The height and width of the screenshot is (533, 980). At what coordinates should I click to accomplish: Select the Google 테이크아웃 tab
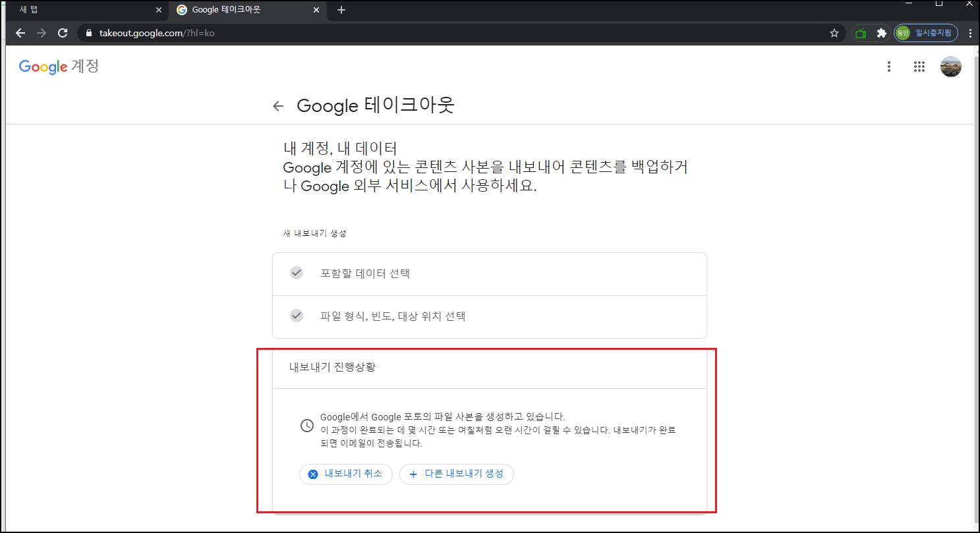(248, 10)
